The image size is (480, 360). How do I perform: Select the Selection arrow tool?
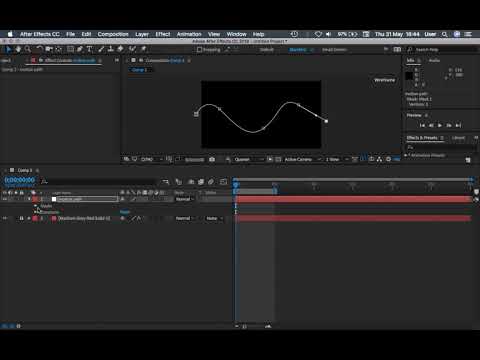[x=8, y=49]
